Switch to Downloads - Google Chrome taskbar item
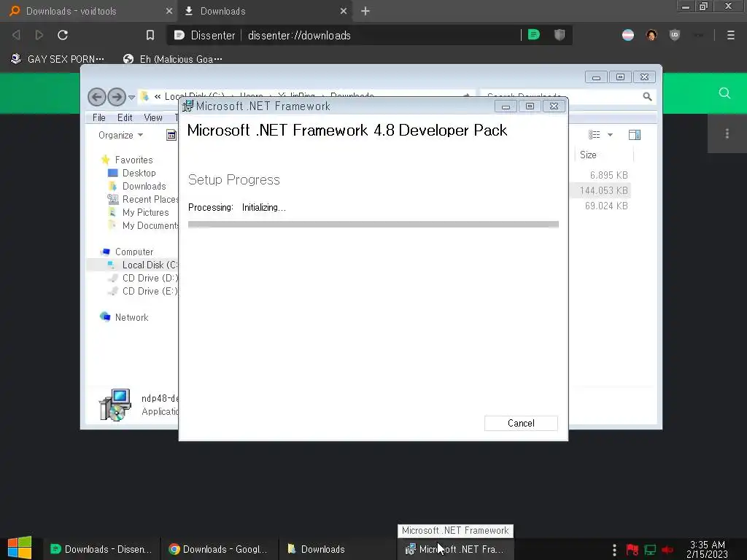 click(x=218, y=549)
